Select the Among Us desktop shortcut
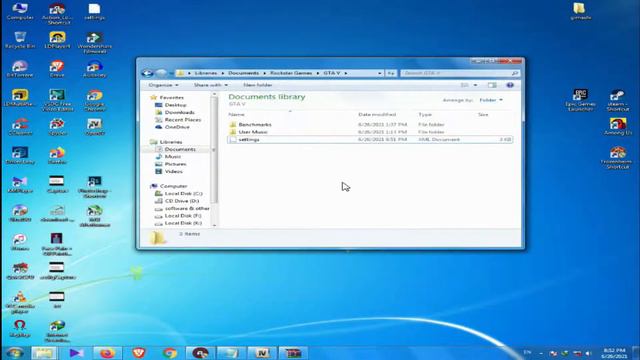The height and width of the screenshot is (360, 640). click(x=618, y=127)
